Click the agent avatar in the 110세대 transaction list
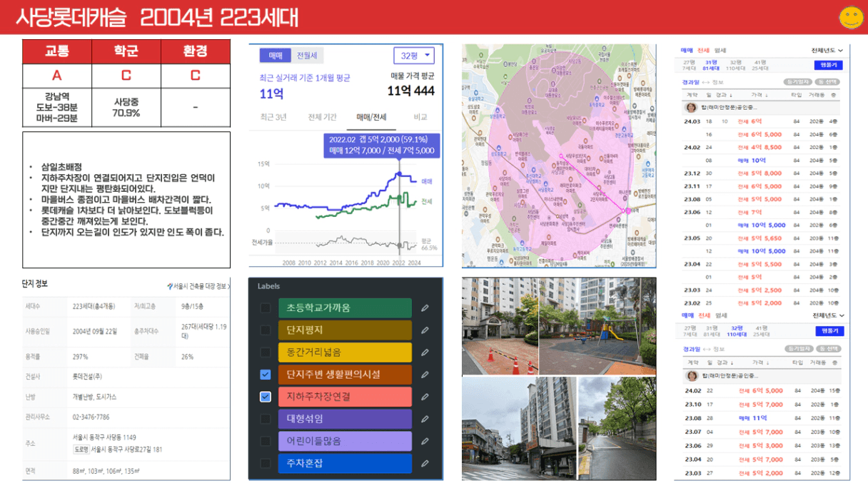The image size is (868, 488). (691, 375)
